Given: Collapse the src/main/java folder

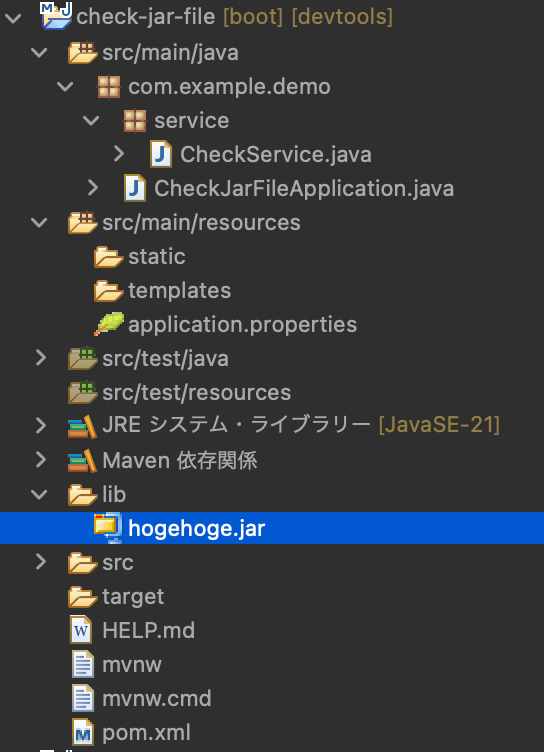Looking at the screenshot, I should pos(39,52).
